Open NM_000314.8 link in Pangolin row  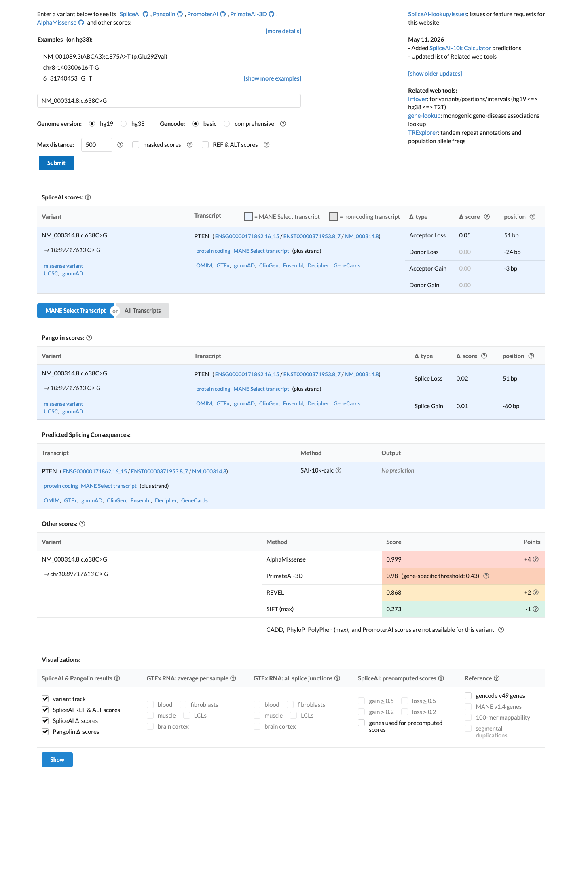(x=362, y=374)
